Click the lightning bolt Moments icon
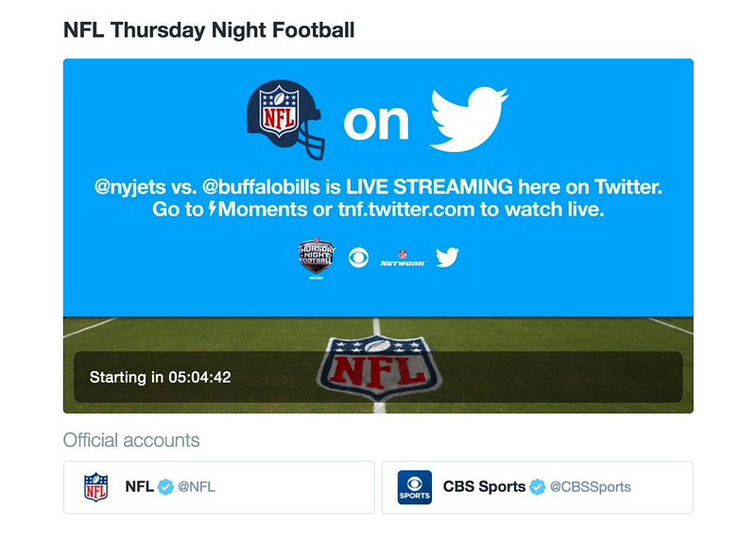 pyautogui.click(x=212, y=209)
